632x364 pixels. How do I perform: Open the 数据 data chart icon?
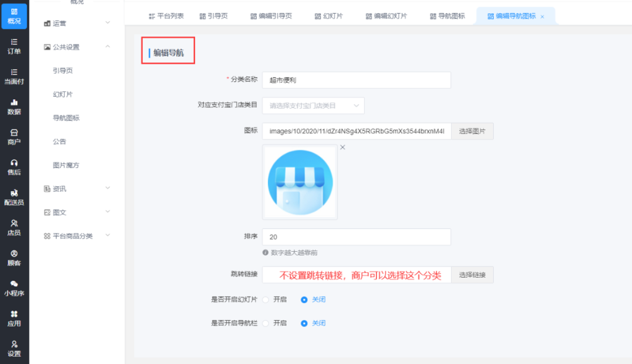click(x=14, y=106)
